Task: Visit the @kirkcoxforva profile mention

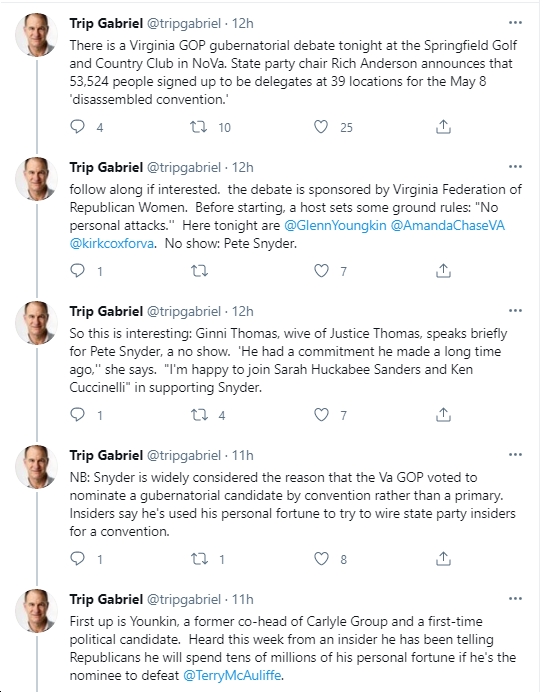Action: (x=112, y=244)
